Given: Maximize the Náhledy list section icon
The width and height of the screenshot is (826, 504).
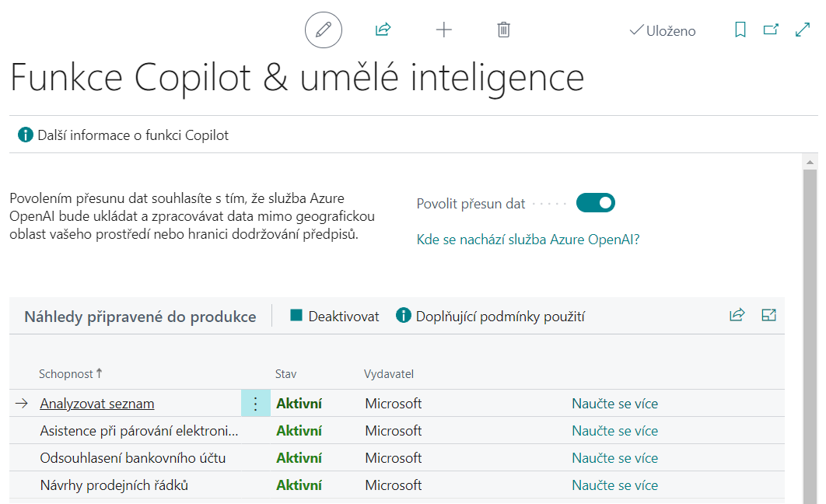Looking at the screenshot, I should click(769, 315).
